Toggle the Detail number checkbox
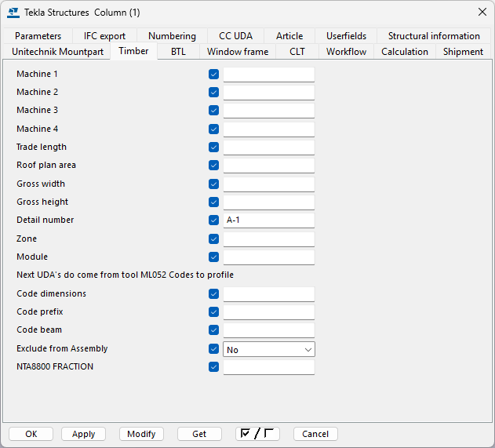Image resolution: width=495 pixels, height=448 pixels. [213, 220]
